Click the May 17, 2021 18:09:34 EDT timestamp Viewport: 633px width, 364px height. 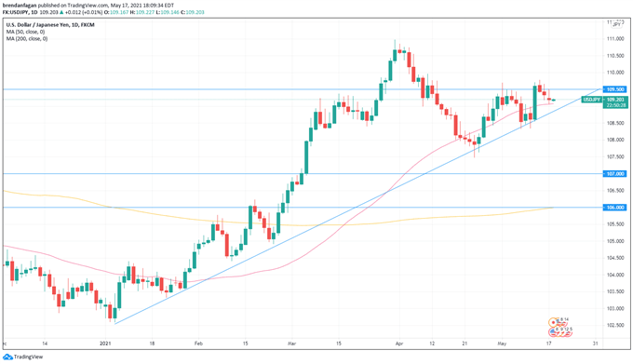(142, 6)
